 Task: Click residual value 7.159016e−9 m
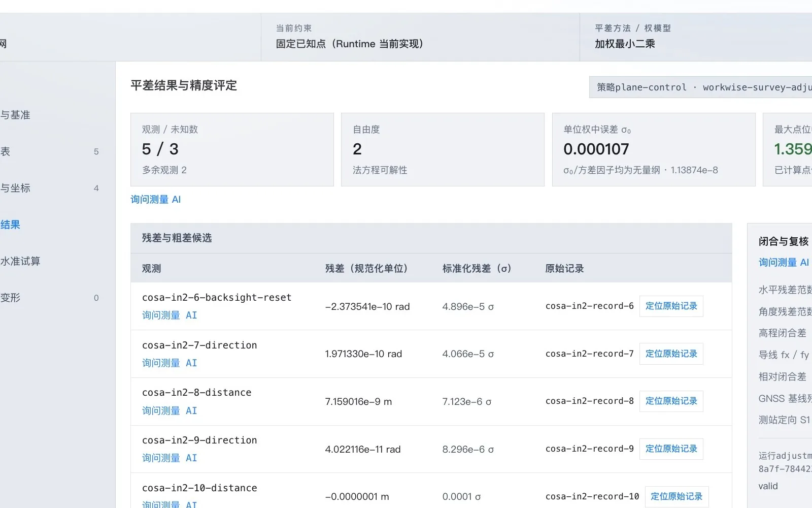pyautogui.click(x=358, y=401)
